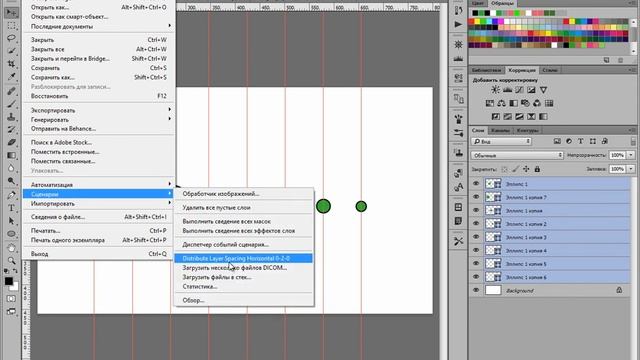Expand the Последние документы submenu
640x360 pixels.
point(99,26)
